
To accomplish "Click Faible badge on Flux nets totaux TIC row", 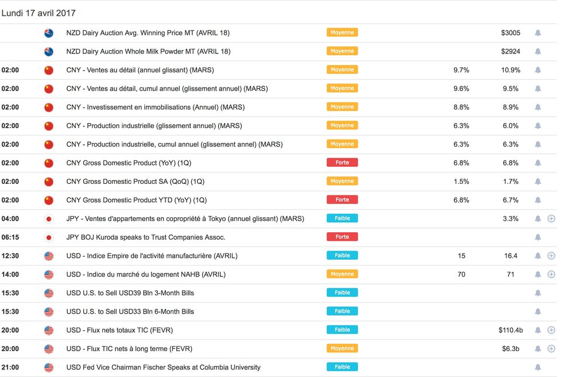I will pos(342,330).
